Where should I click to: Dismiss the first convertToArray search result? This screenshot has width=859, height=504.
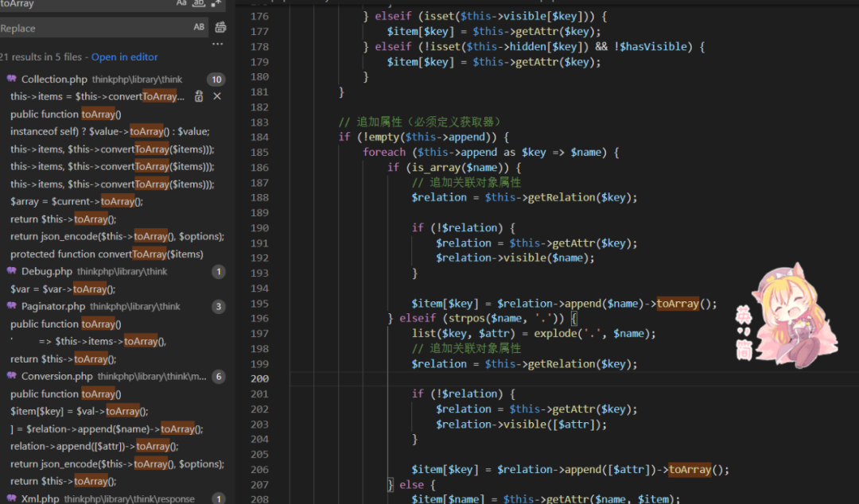click(x=217, y=96)
